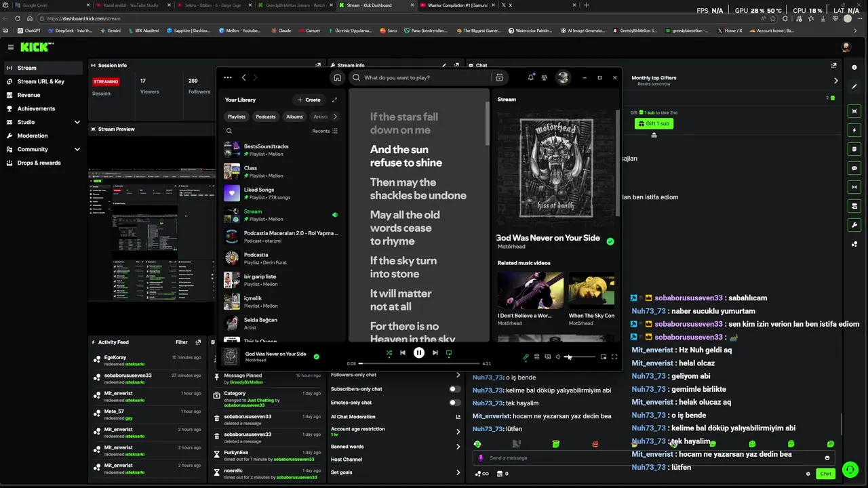Image resolution: width=868 pixels, height=488 pixels.
Task: Open Spotify profile avatar menu
Action: click(563, 77)
